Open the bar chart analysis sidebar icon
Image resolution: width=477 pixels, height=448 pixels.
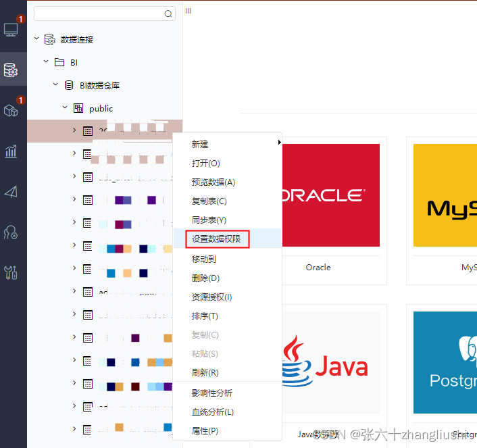11,151
